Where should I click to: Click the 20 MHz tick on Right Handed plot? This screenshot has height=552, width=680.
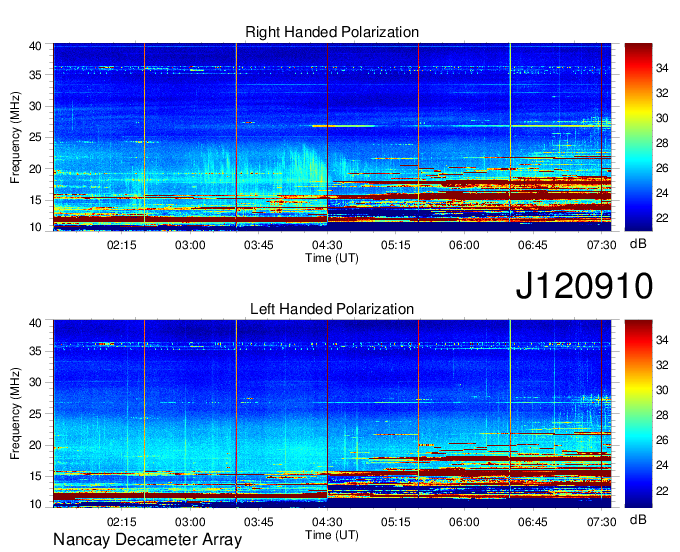35,169
